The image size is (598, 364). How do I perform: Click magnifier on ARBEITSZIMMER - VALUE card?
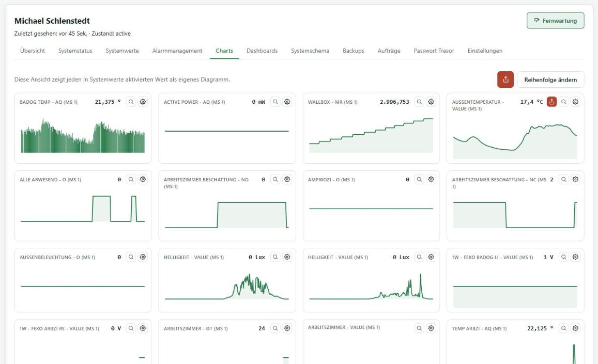click(x=419, y=328)
